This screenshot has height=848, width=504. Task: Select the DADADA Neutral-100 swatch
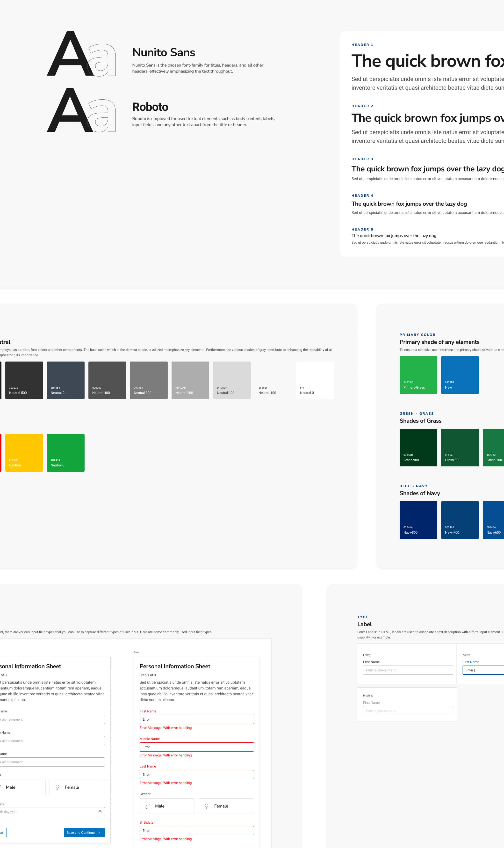tap(232, 380)
